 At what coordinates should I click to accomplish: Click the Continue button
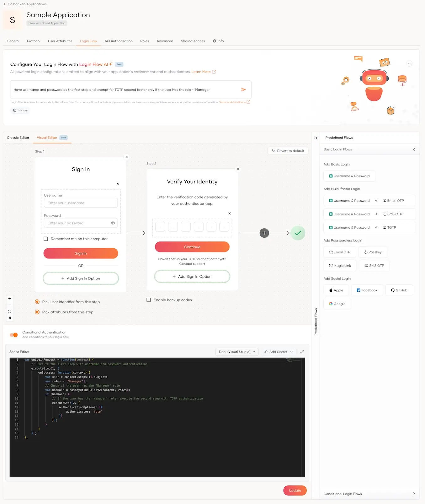[192, 247]
